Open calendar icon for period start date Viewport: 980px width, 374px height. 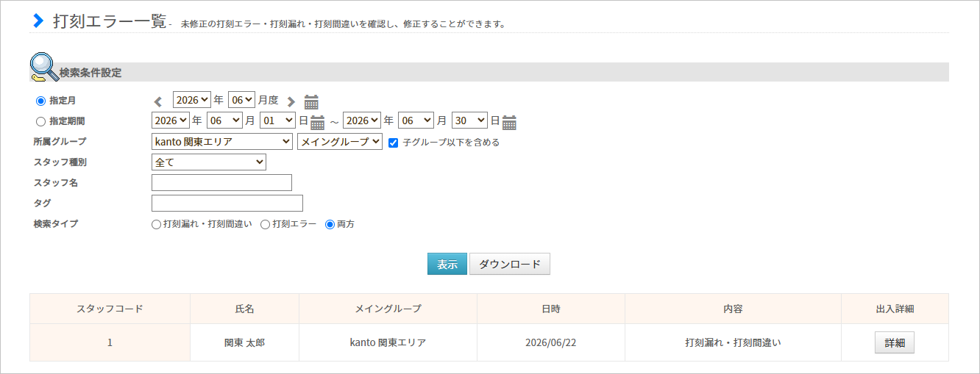coord(318,122)
